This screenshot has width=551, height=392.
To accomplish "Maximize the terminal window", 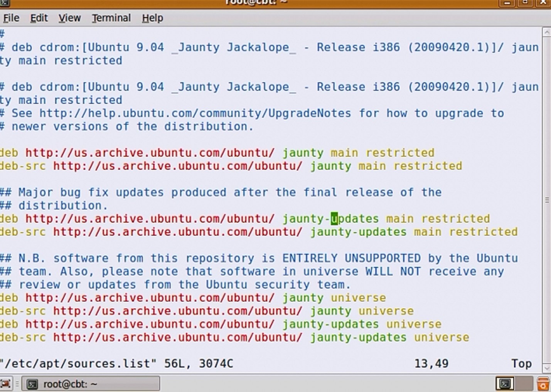I will click(x=525, y=3).
